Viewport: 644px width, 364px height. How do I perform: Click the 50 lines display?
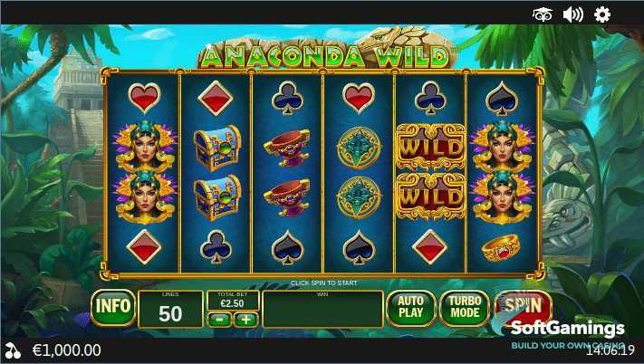(x=170, y=310)
